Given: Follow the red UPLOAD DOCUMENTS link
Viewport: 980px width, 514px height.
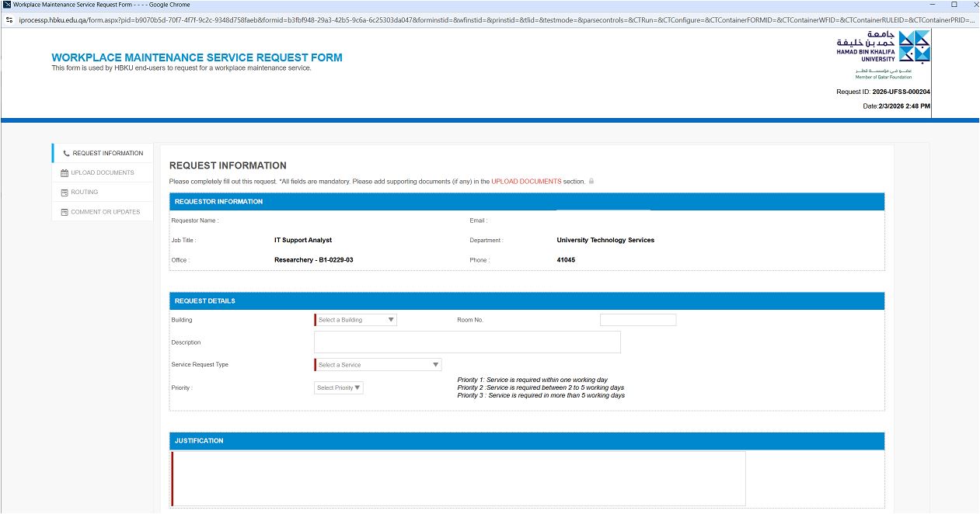Looking at the screenshot, I should pos(525,182).
